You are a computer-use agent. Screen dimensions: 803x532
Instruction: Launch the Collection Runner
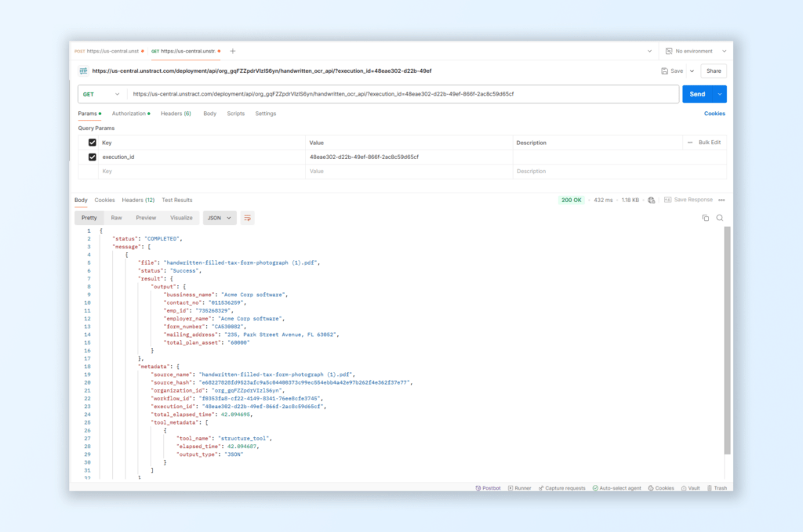(519, 487)
